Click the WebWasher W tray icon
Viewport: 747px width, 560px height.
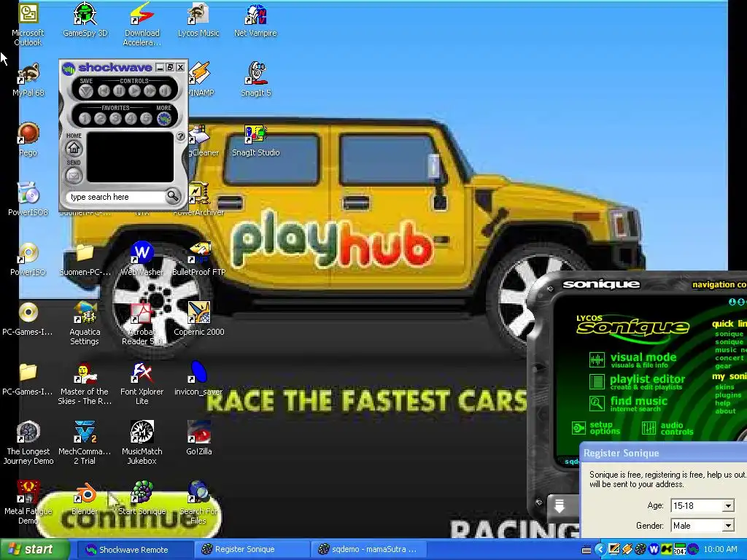click(654, 550)
